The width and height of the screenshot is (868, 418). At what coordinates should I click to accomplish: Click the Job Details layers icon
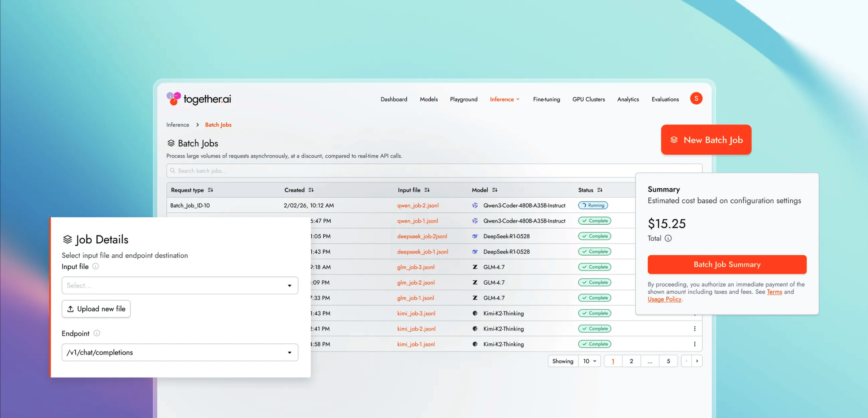tap(67, 239)
